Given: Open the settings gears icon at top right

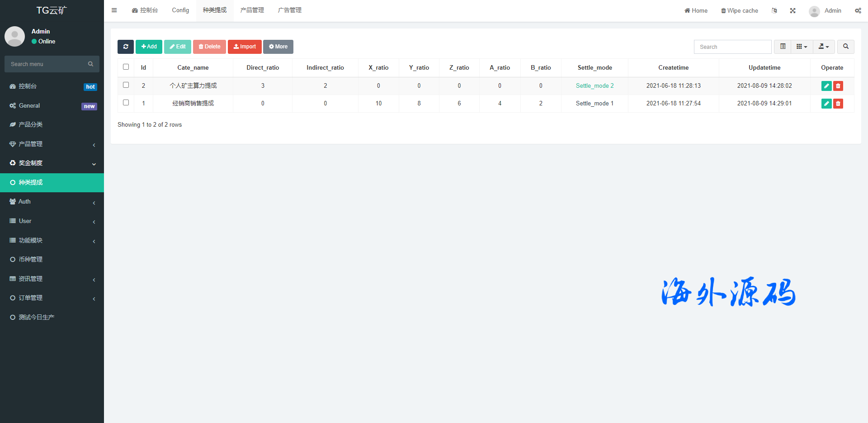Looking at the screenshot, I should 858,10.
